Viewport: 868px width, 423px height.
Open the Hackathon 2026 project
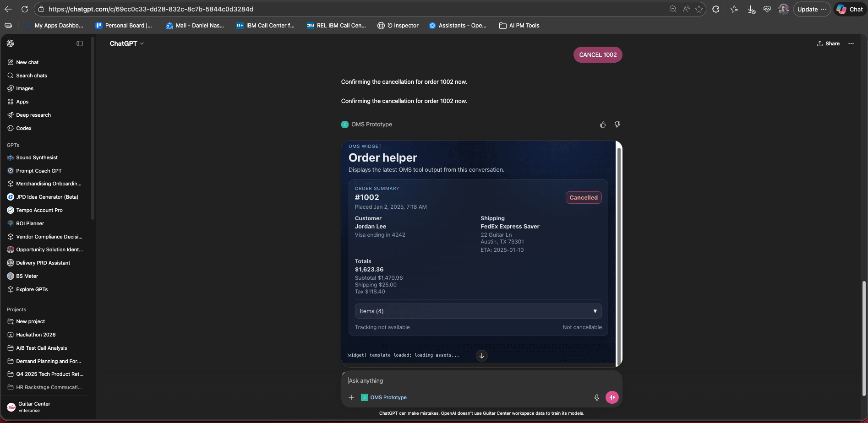[x=36, y=335]
